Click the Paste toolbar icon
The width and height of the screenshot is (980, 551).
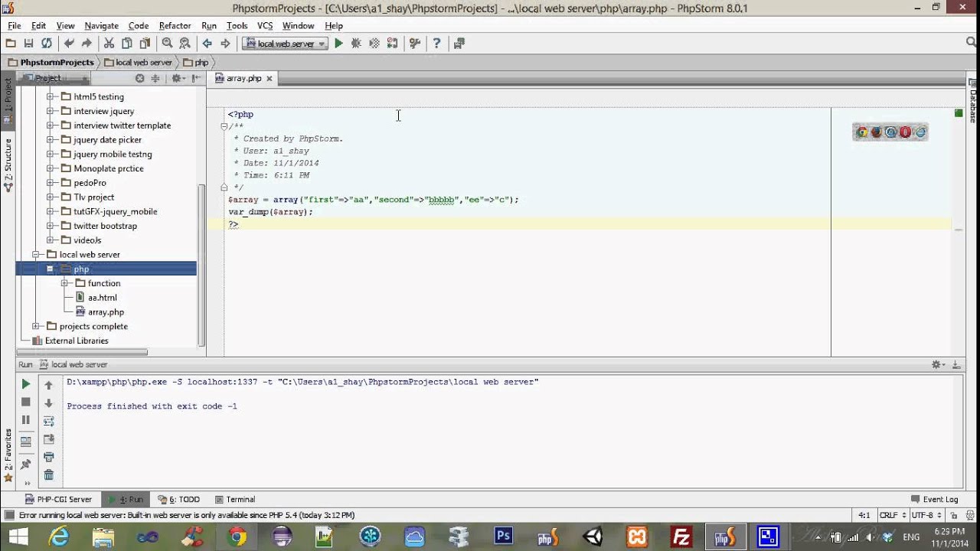[x=145, y=44]
